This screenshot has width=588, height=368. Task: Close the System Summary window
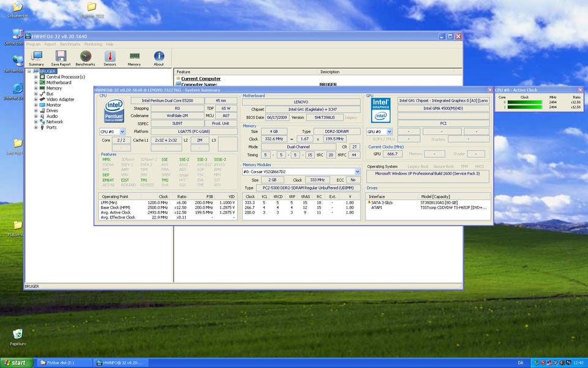[490, 90]
